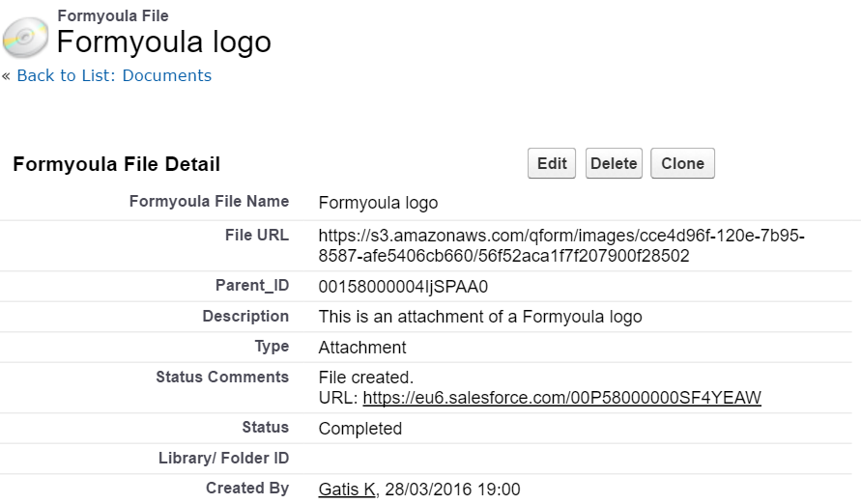Click the Status field label
Viewport: 861px width, 504px height.
click(x=265, y=427)
